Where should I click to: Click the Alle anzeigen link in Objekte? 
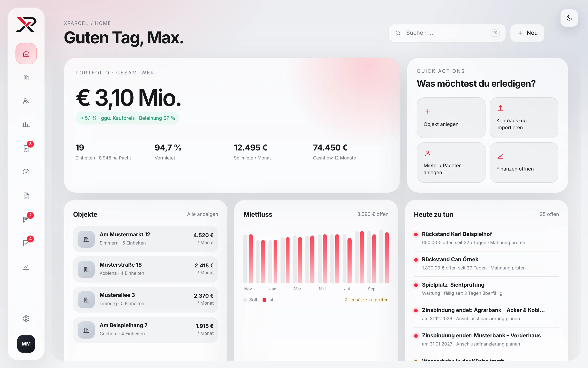tap(202, 214)
